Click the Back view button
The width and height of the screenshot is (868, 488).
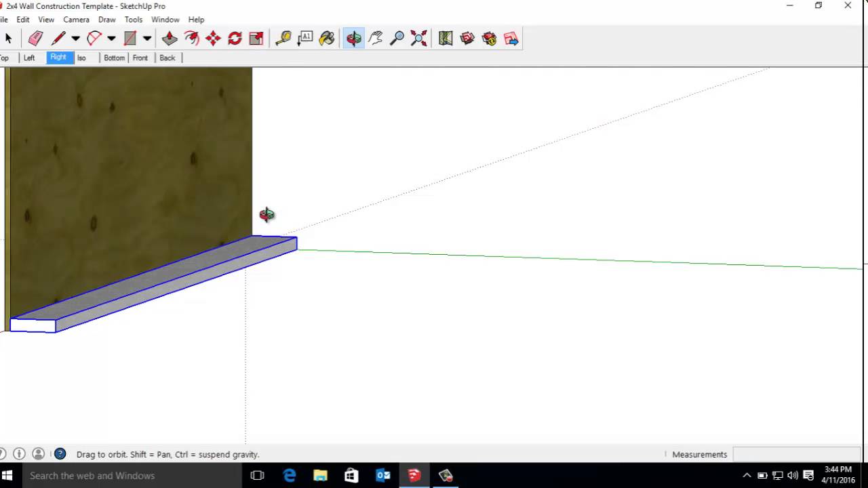[167, 58]
